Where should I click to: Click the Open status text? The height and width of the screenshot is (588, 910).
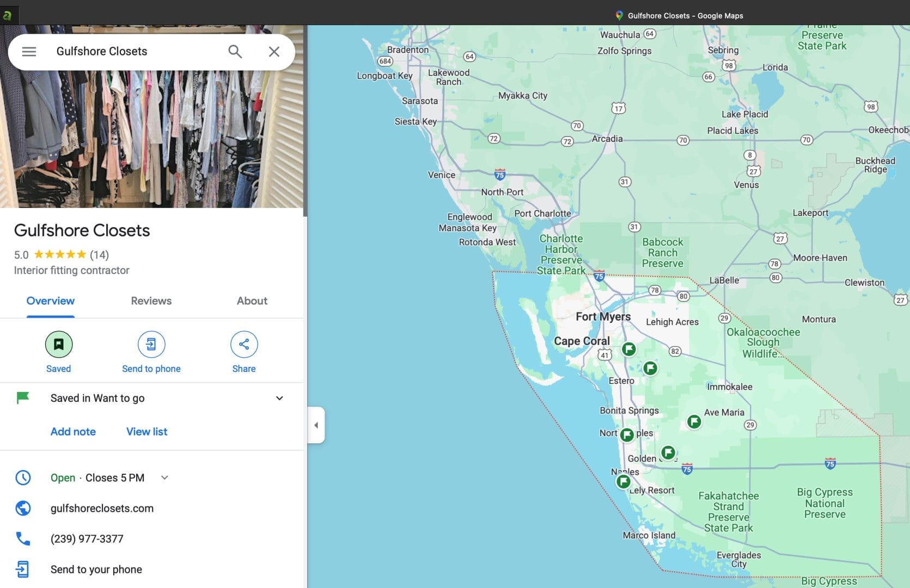click(63, 478)
